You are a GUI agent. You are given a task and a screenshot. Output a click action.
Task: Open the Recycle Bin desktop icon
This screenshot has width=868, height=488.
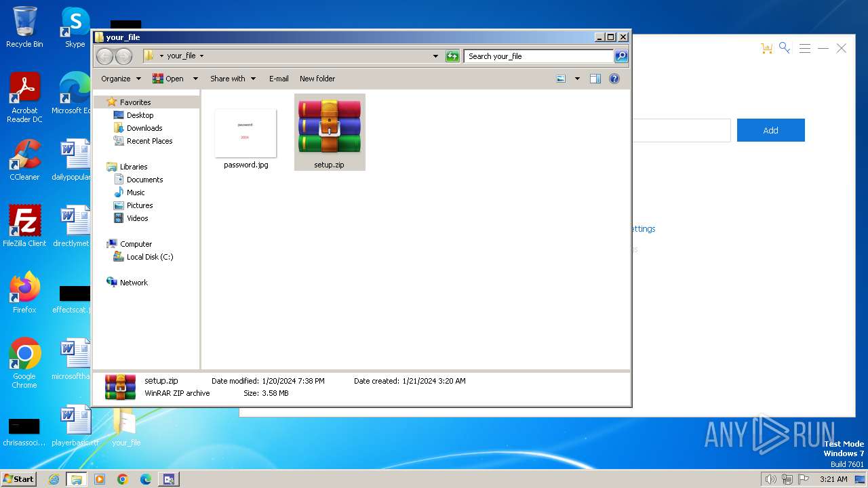[24, 27]
